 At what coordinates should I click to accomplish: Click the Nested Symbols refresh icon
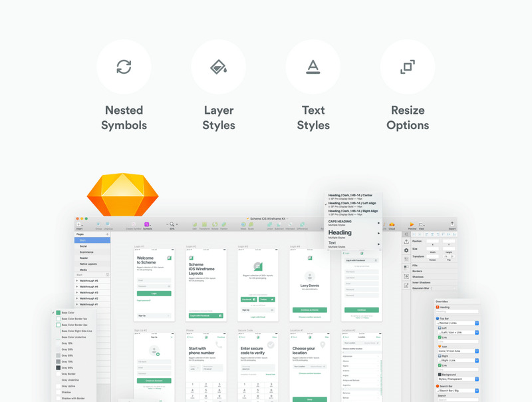[124, 67]
